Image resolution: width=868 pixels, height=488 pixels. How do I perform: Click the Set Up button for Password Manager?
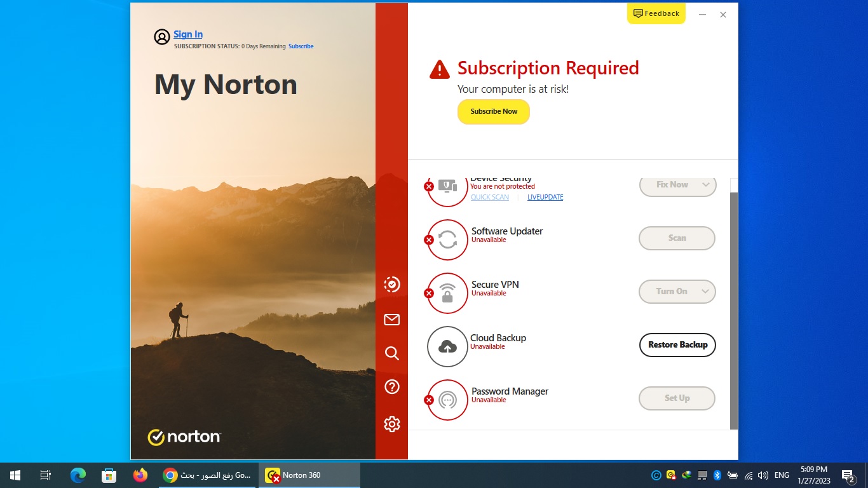[x=677, y=398]
